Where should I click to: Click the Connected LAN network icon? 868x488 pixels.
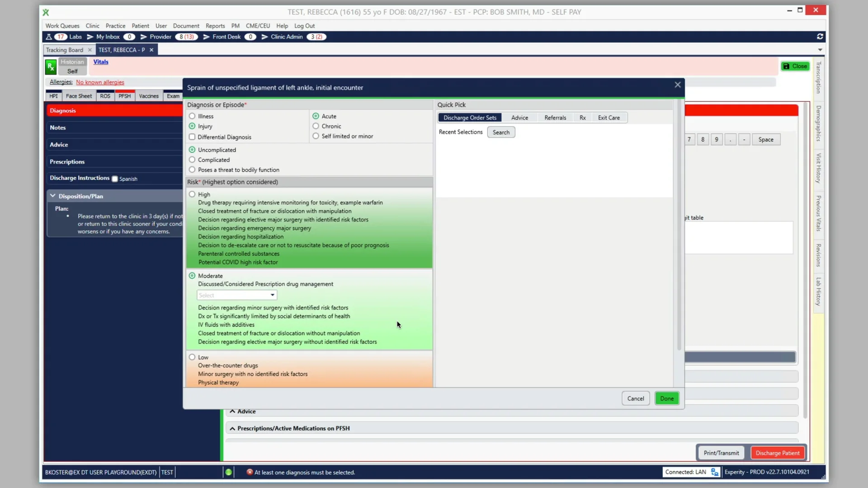(714, 472)
